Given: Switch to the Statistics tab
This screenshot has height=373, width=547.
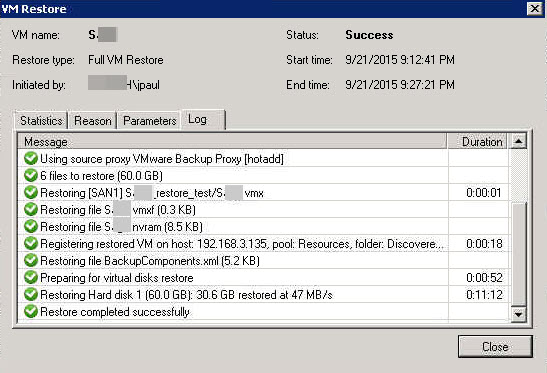Looking at the screenshot, I should [x=41, y=121].
